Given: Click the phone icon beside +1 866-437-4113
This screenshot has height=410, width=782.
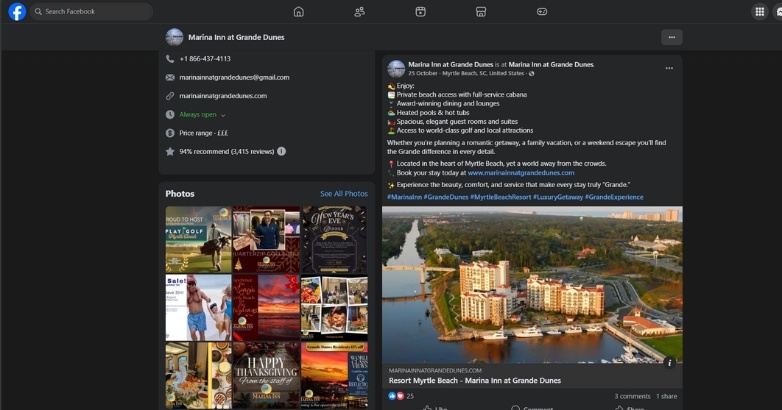Looking at the screenshot, I should click(170, 59).
